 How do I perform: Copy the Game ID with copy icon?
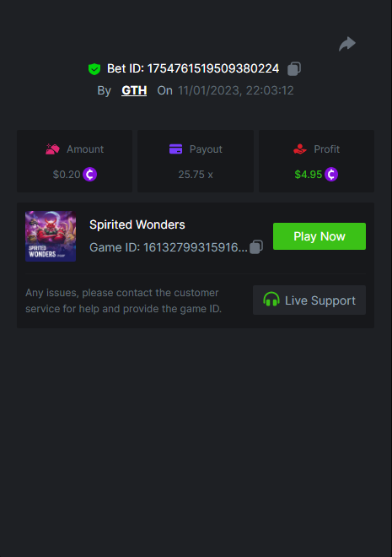(256, 247)
